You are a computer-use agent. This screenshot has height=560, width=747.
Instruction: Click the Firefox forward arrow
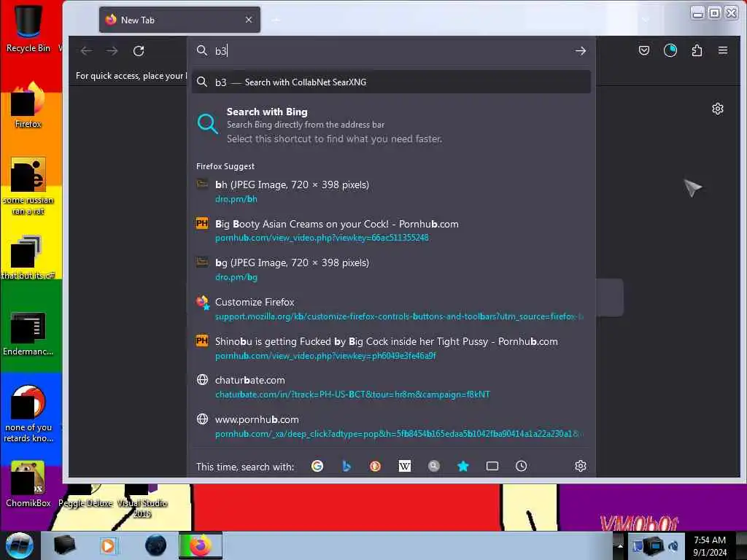112,50
